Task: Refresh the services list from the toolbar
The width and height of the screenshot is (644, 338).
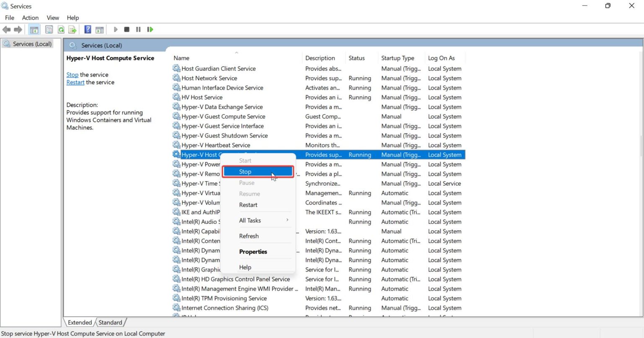Action: coord(61,29)
